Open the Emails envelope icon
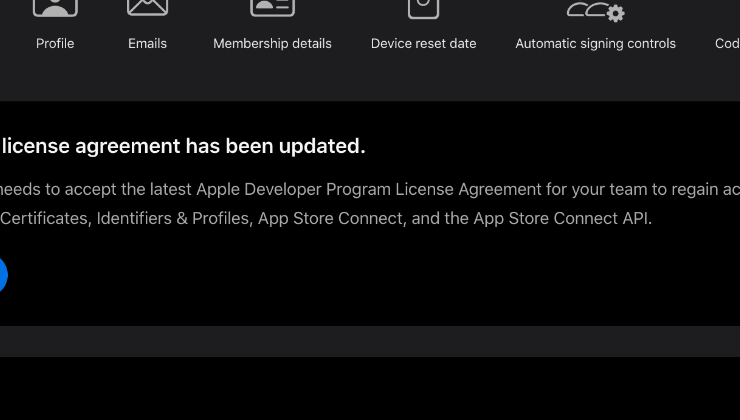This screenshot has width=740, height=420. coord(147,8)
